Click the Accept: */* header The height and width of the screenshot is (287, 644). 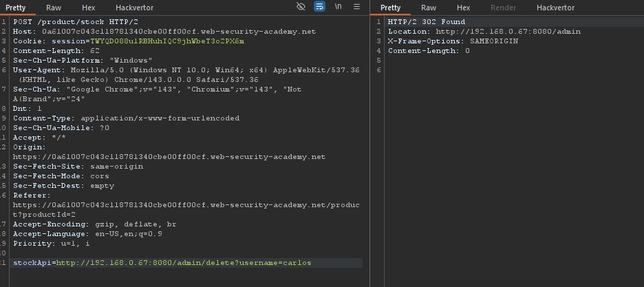click(39, 138)
